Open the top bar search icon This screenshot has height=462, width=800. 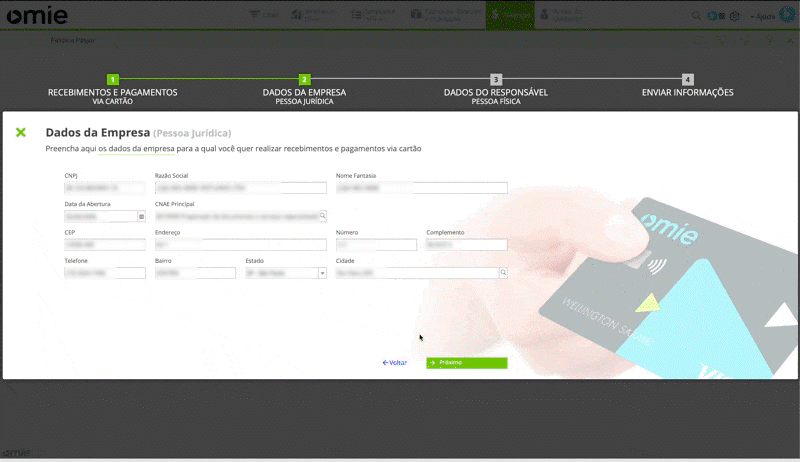point(696,16)
